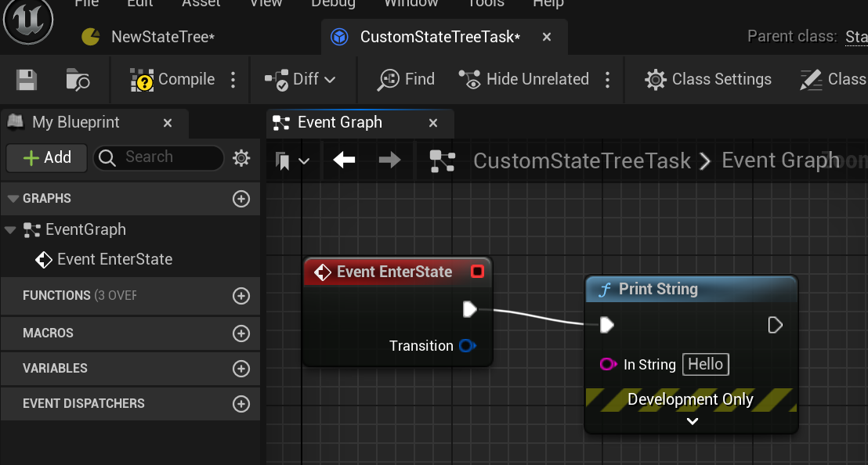
Task: Toggle Hide Unrelated nodes
Action: click(x=524, y=79)
